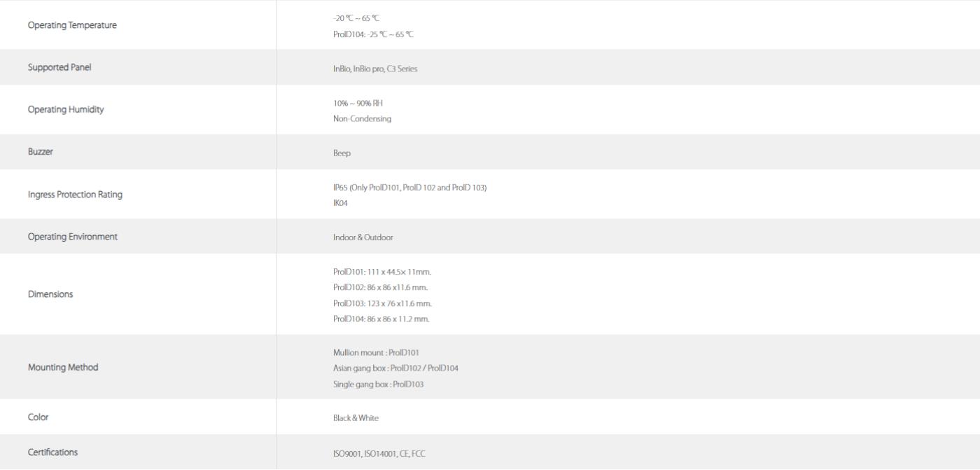
Task: Click the Mullion mount : ProID101 text
Action: (x=376, y=353)
